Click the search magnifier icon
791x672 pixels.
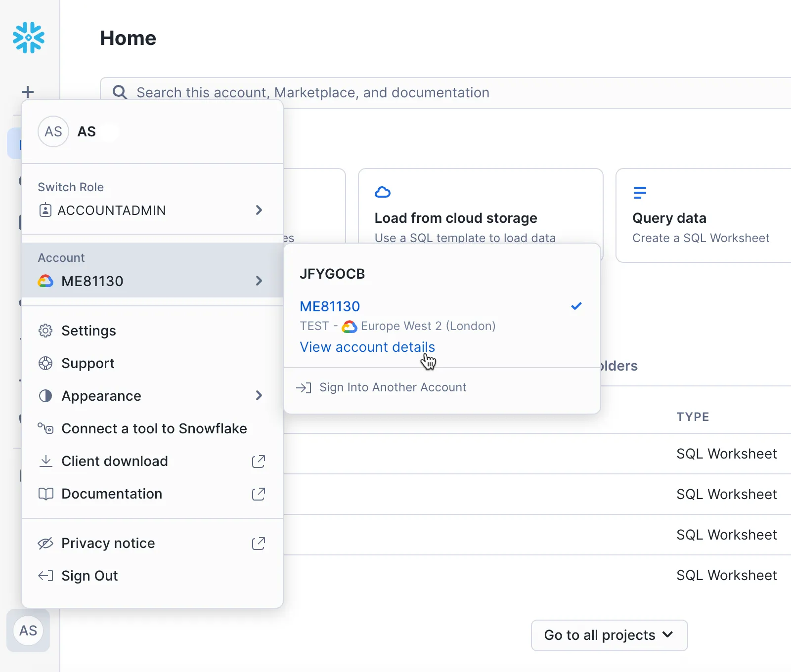[120, 92]
